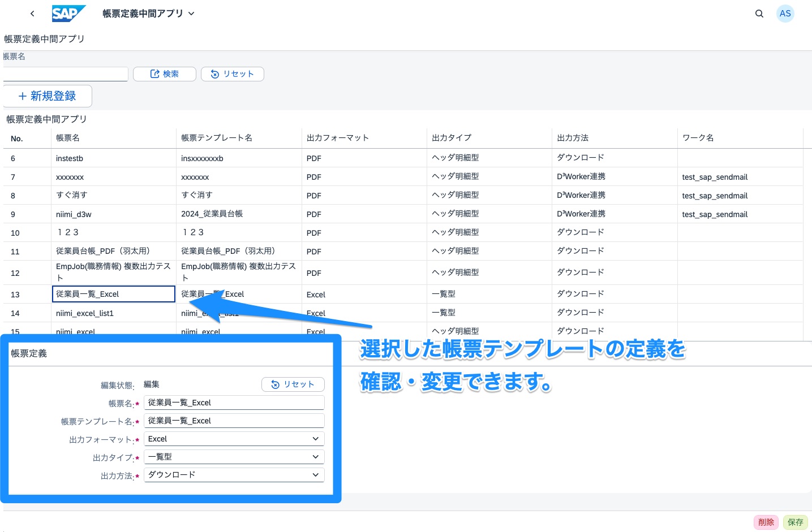Select the ワーク名 column header
The height and width of the screenshot is (532, 812).
pyautogui.click(x=740, y=138)
